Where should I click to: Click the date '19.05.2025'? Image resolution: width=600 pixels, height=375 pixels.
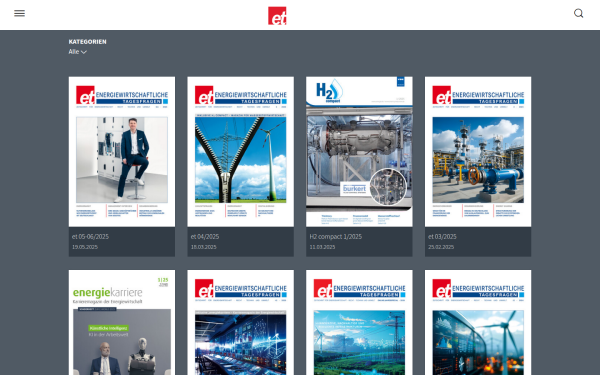85,247
